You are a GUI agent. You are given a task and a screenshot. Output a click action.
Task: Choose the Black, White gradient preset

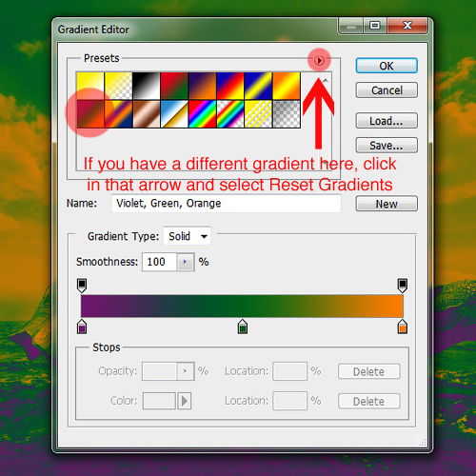[x=147, y=86]
